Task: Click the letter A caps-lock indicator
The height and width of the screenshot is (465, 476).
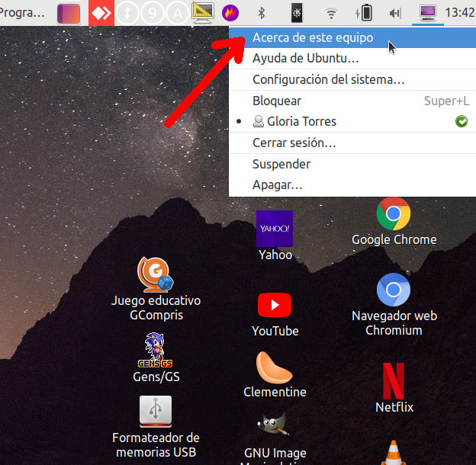Action: pos(178,13)
